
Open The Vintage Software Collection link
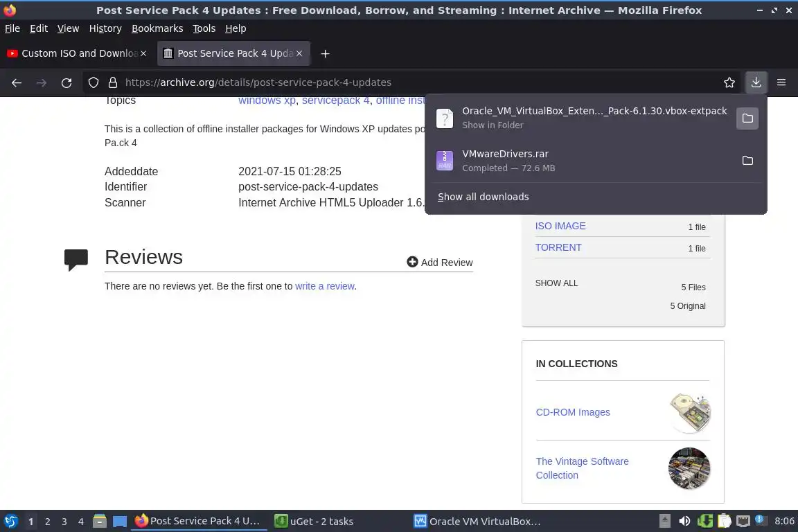pos(582,468)
